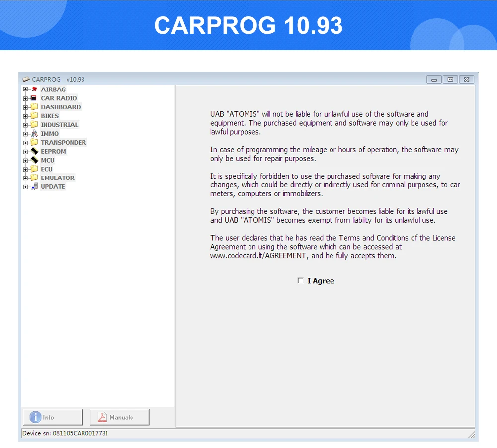Select the EEPROM label
Viewport: 497px width, 448px height.
point(53,152)
